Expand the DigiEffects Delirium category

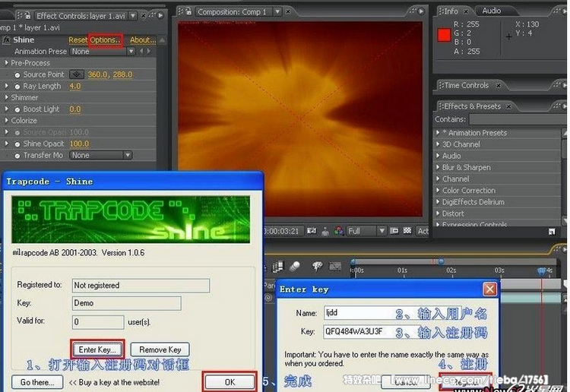coord(438,201)
